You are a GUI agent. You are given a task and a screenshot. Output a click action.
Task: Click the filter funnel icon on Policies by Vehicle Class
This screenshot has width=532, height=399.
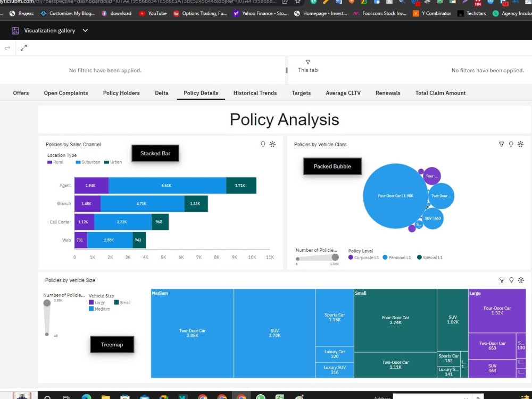pos(501,144)
